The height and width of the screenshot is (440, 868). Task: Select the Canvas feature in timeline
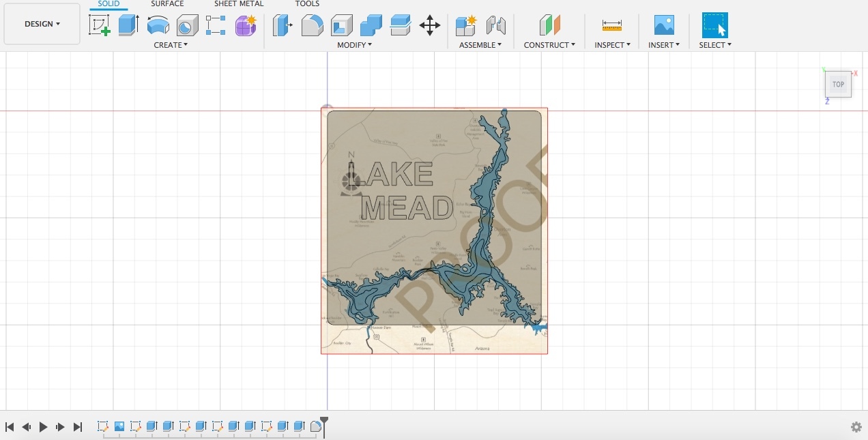tap(119, 426)
